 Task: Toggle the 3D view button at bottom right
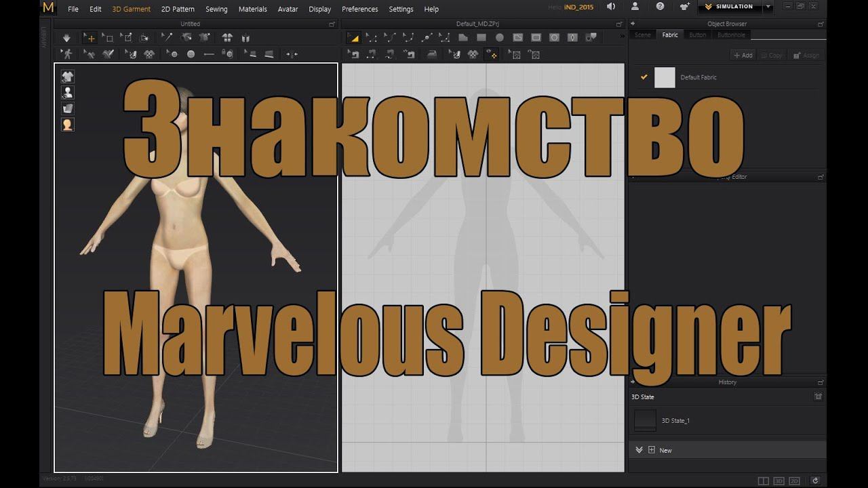(x=778, y=481)
